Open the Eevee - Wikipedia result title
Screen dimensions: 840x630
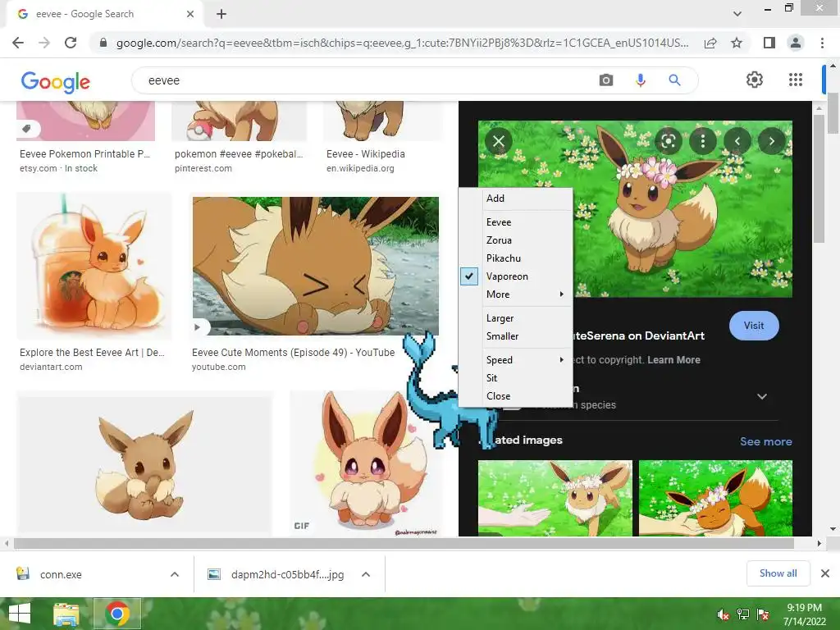click(x=365, y=154)
